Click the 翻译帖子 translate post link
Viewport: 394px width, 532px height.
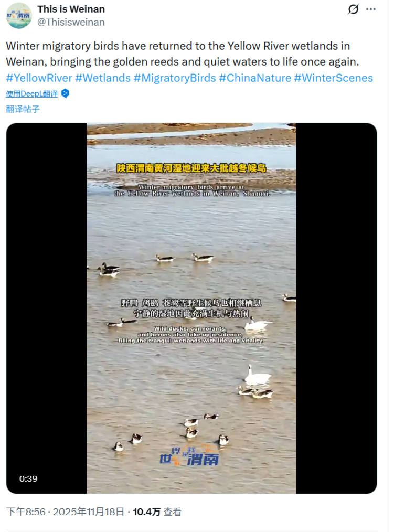tap(23, 109)
